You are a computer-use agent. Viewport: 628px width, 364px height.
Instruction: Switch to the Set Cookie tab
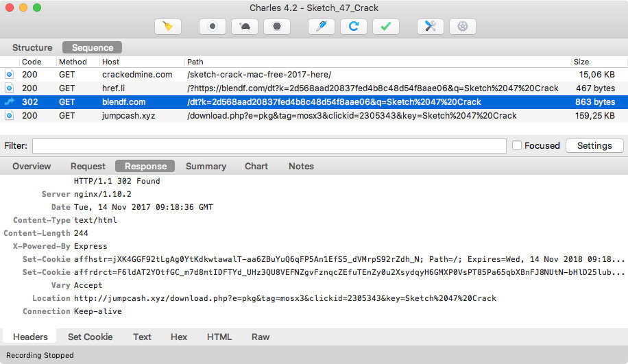[90, 337]
